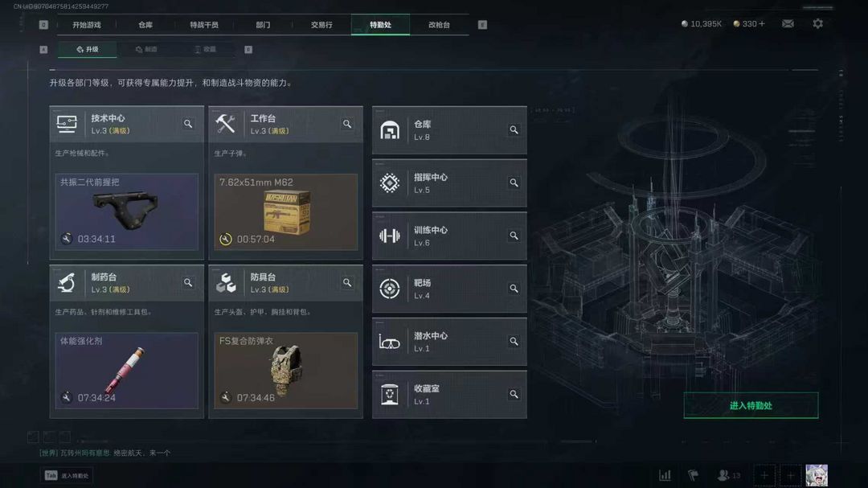
Task: Select 指挥中心 department row
Action: tap(449, 182)
